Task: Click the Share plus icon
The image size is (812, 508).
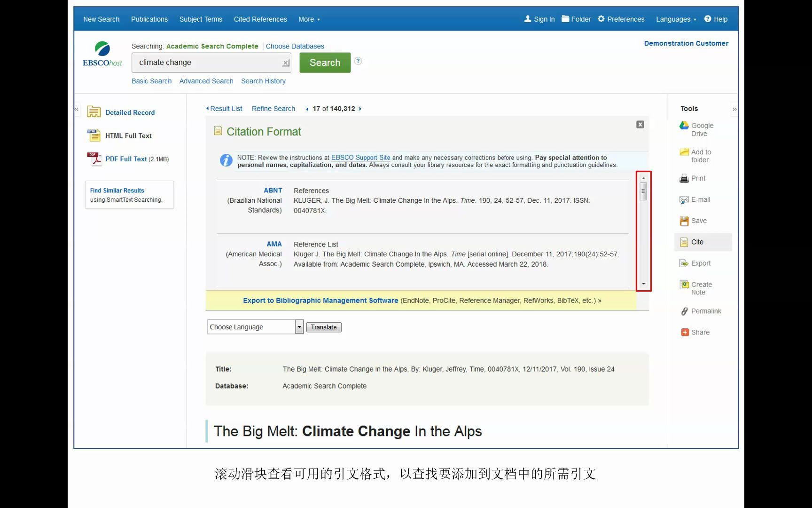Action: pyautogui.click(x=685, y=333)
